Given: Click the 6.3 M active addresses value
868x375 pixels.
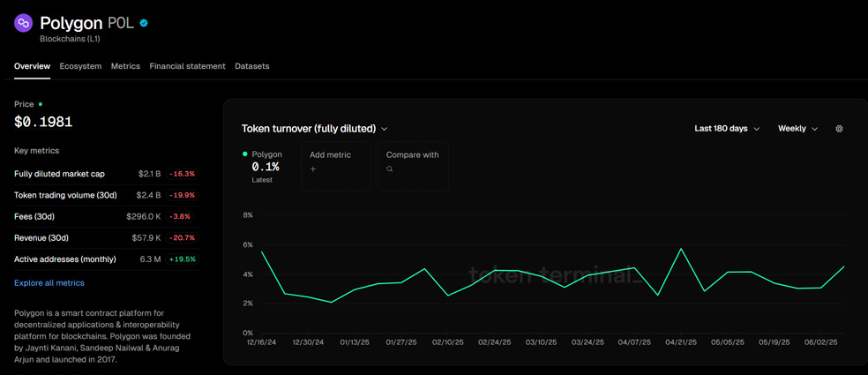Looking at the screenshot, I should (x=149, y=259).
